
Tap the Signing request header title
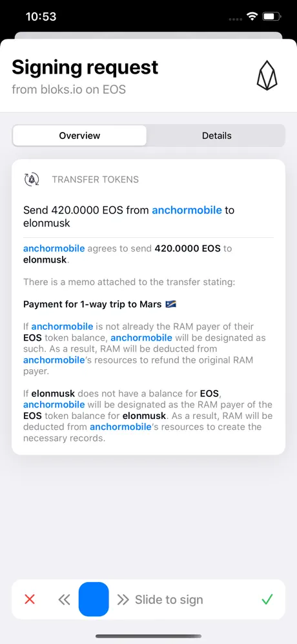[85, 67]
